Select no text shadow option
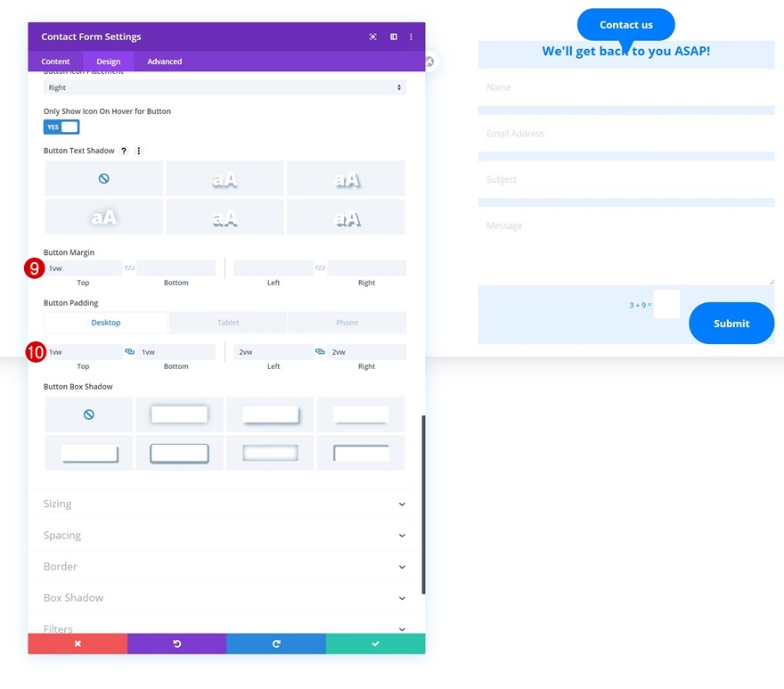Image resolution: width=784 pixels, height=689 pixels. [x=103, y=178]
